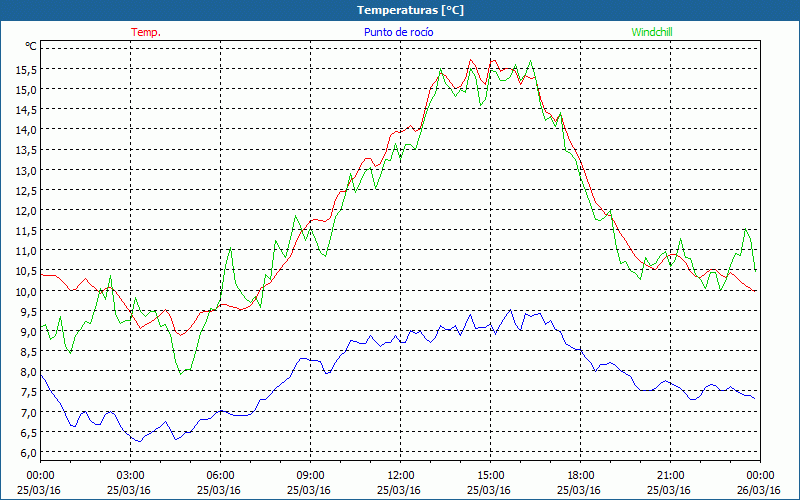Viewport: 800px width, 500px height.
Task: Click the 10,5 y-axis value
Action: (26, 271)
